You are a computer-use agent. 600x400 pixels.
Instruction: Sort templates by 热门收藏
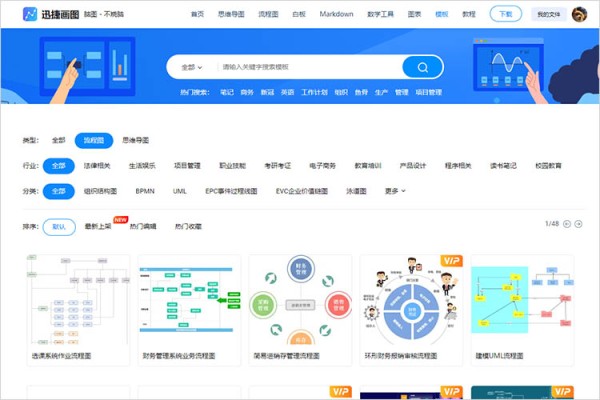tap(188, 227)
